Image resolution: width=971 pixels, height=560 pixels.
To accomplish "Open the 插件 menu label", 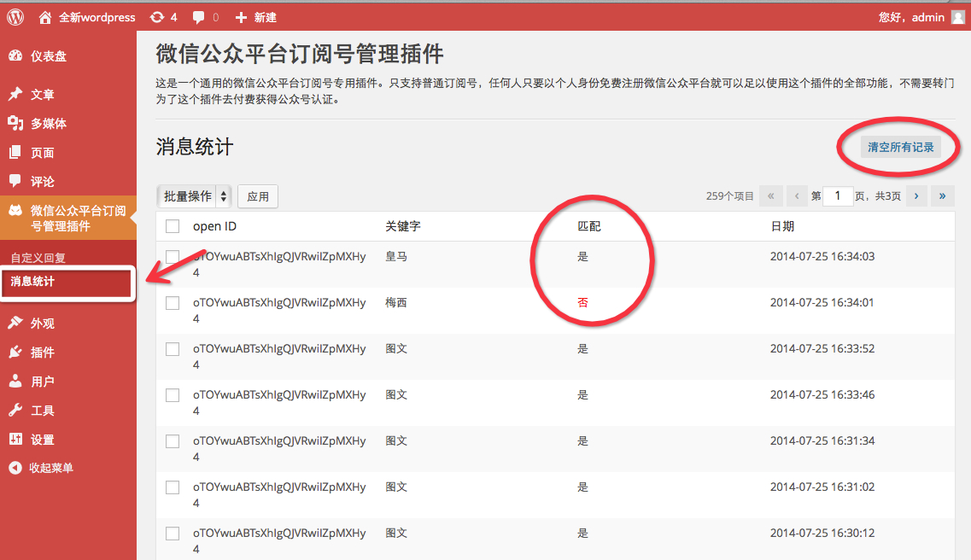I will [x=43, y=353].
